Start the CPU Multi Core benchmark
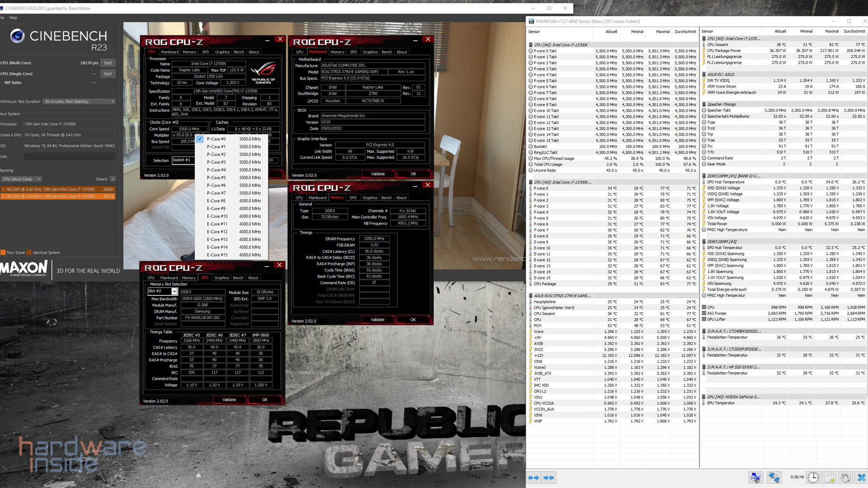This screenshot has height=488, width=868. (108, 63)
